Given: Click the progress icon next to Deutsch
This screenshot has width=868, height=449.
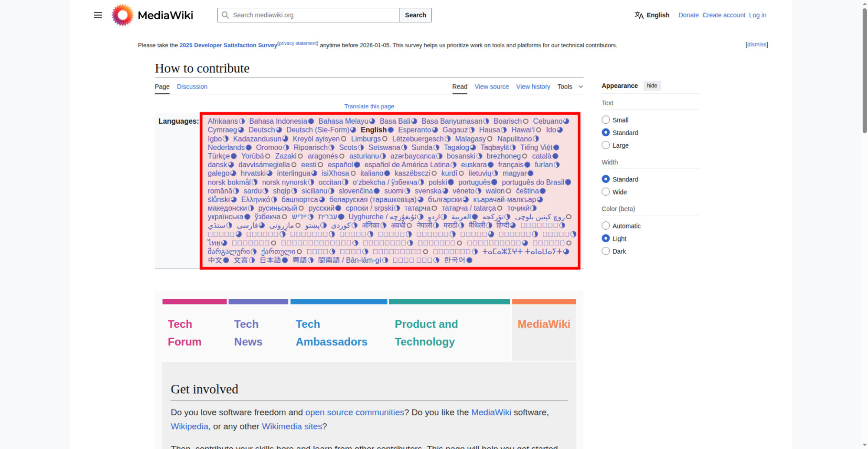Looking at the screenshot, I should [x=279, y=130].
